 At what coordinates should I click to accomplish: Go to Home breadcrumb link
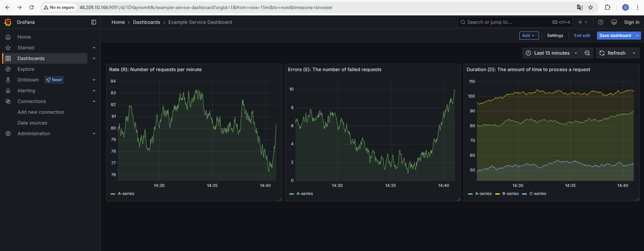pyautogui.click(x=118, y=22)
